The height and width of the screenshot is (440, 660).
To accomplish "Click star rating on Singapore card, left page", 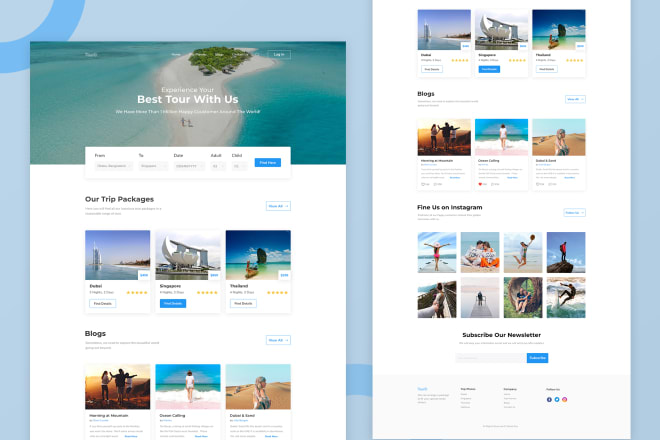I will [207, 292].
